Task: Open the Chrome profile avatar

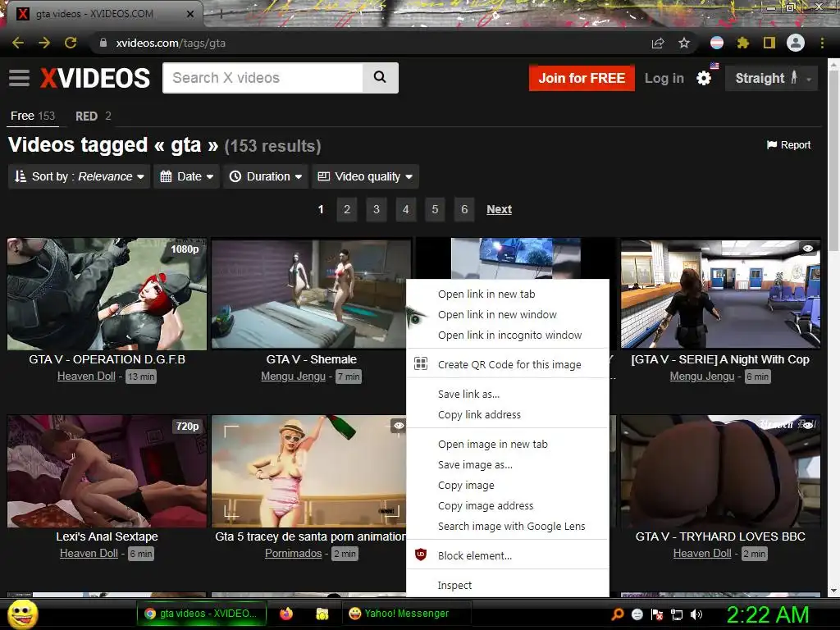Action: [x=796, y=43]
